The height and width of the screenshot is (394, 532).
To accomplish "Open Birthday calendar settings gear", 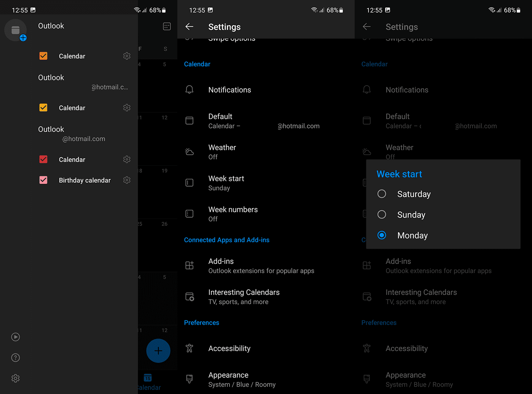I will click(127, 180).
